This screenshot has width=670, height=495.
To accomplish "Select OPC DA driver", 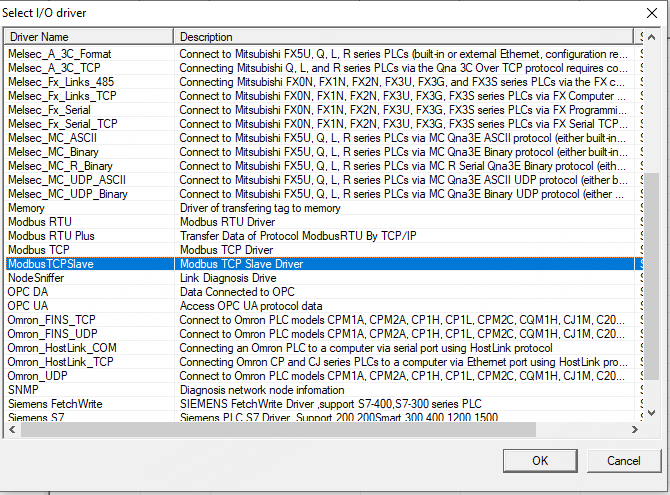I will (28, 292).
